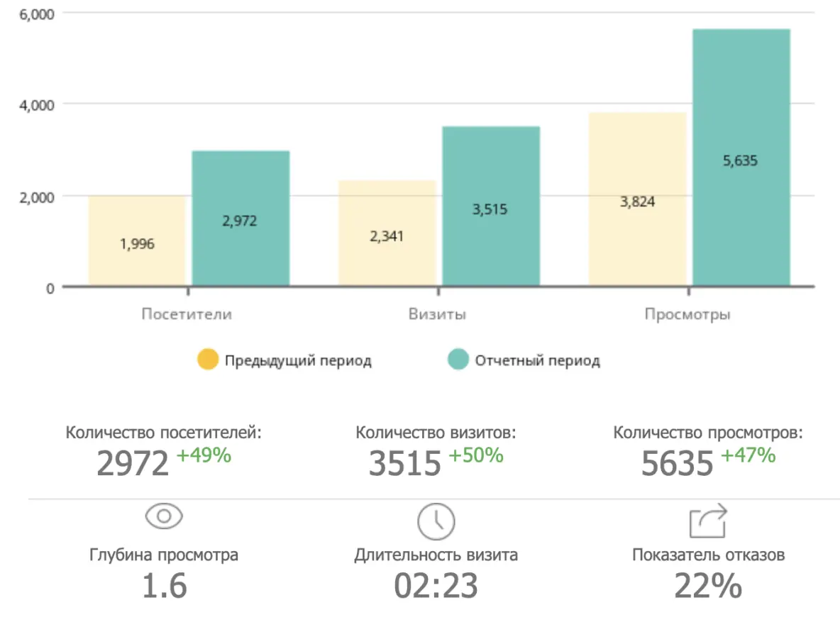Select the teal Посетители bar labeled 2,972
The image size is (840, 627).
tap(241, 218)
